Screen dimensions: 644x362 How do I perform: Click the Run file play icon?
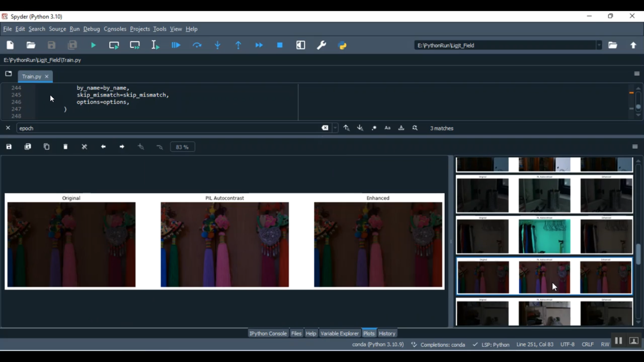click(x=93, y=45)
